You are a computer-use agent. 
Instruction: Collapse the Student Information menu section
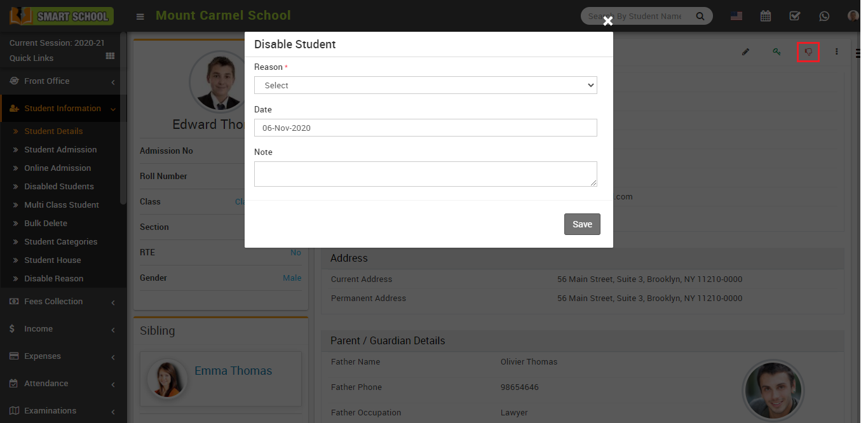tap(62, 108)
